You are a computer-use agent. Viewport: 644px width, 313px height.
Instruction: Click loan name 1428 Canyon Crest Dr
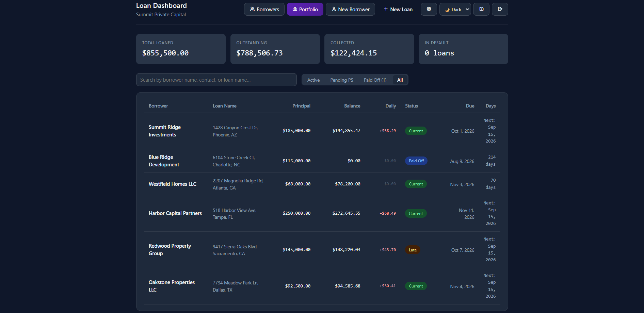pos(235,131)
